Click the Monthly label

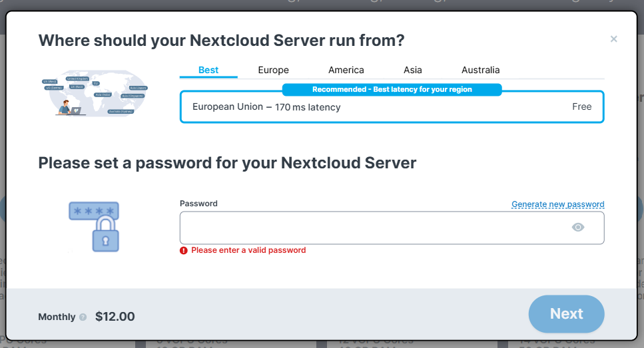coord(57,317)
